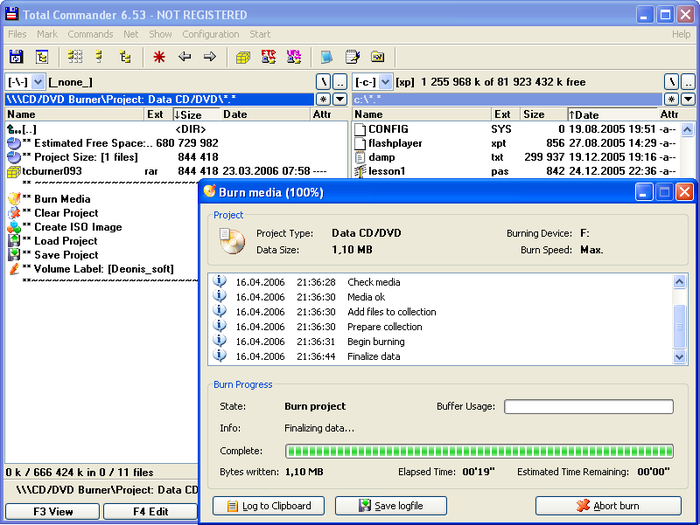Open right panel directory history dropdown arrow

click(688, 99)
